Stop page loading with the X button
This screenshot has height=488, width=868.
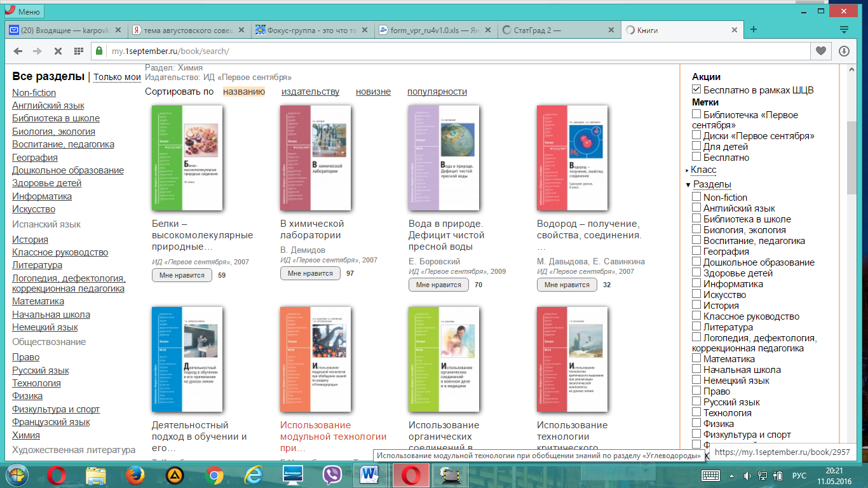(58, 51)
